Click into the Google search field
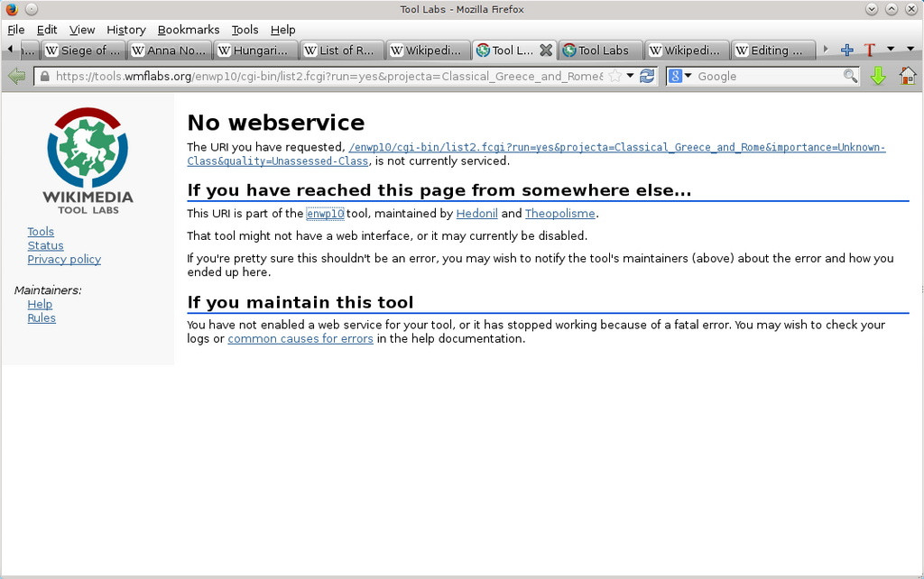The height and width of the screenshot is (579, 924). (x=767, y=77)
